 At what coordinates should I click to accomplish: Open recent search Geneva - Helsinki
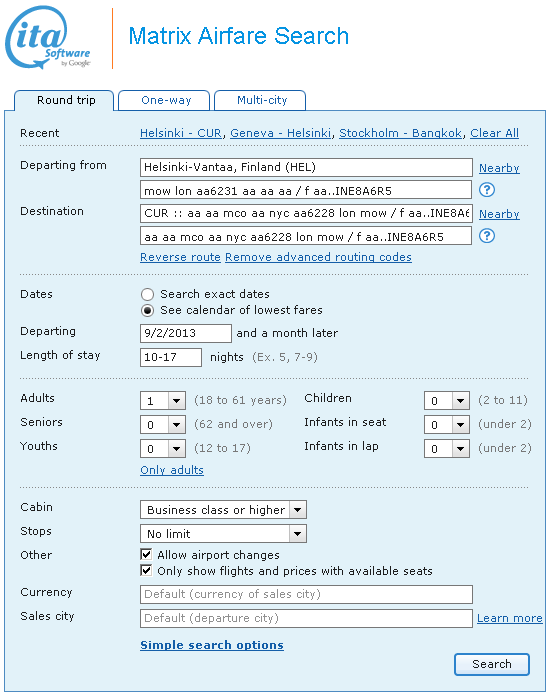281,133
